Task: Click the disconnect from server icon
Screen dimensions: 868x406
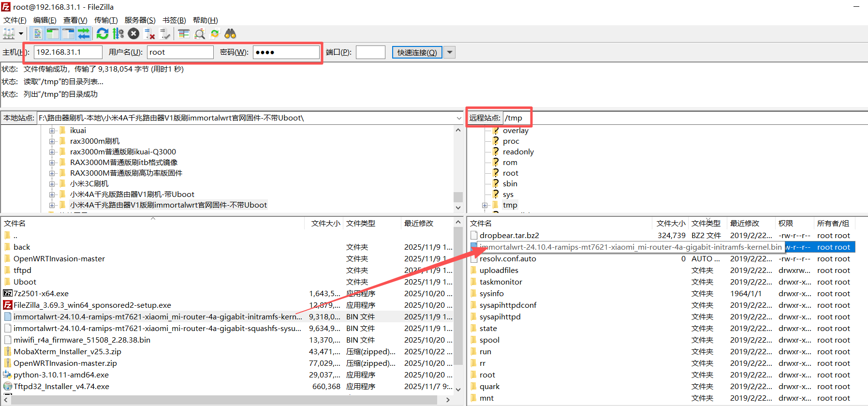Action: [150, 33]
